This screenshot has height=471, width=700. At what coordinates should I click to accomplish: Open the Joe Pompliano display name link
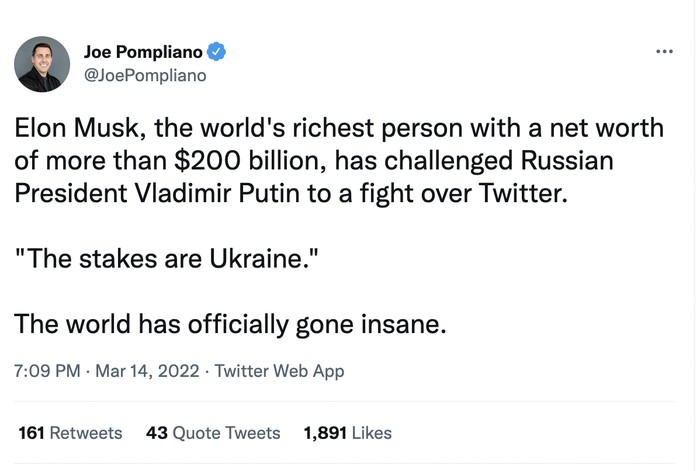click(x=141, y=51)
